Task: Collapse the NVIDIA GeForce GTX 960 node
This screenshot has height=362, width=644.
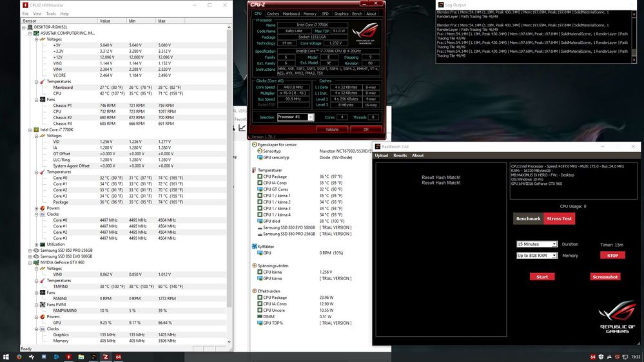Action: tap(30, 262)
